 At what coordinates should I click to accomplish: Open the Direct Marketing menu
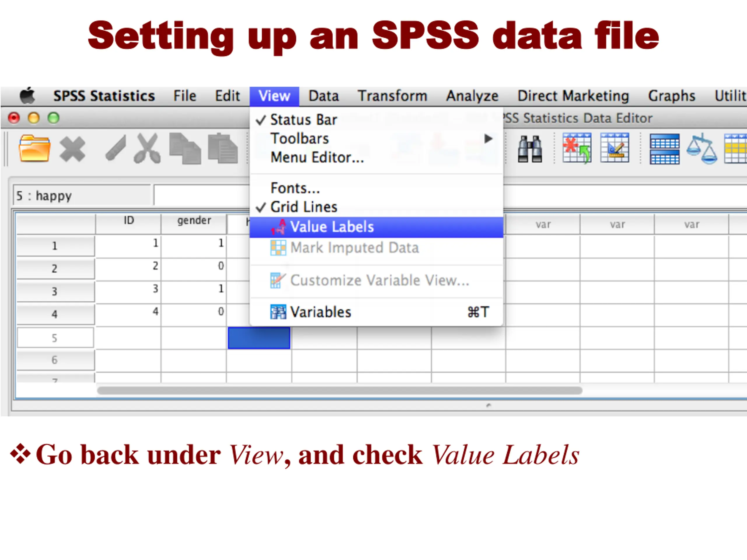(x=573, y=96)
